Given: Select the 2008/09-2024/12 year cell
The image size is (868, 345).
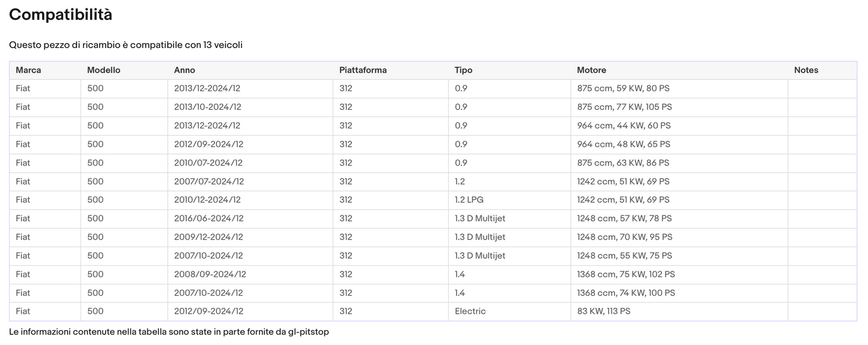Looking at the screenshot, I should pos(210,274).
